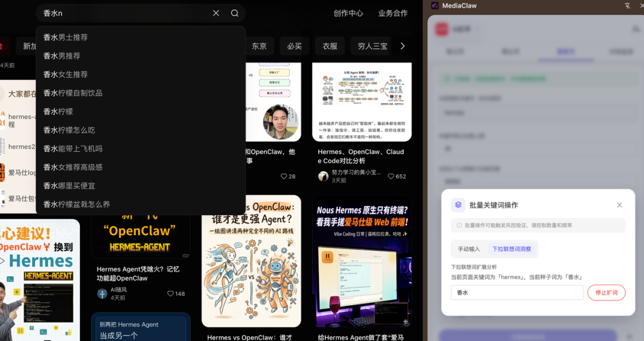Expand more tags with right chevron
644x341 pixels.
pos(402,46)
